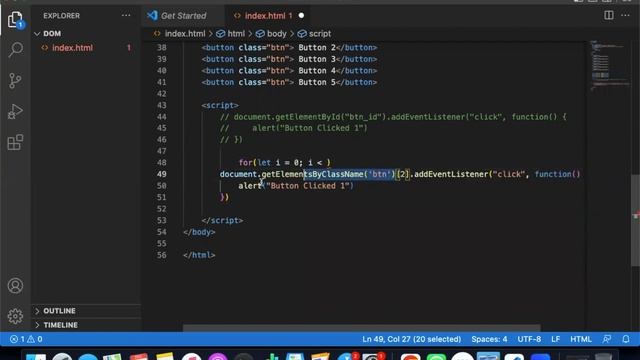
Task: Click line number 49 in gutter
Action: click(x=162, y=174)
